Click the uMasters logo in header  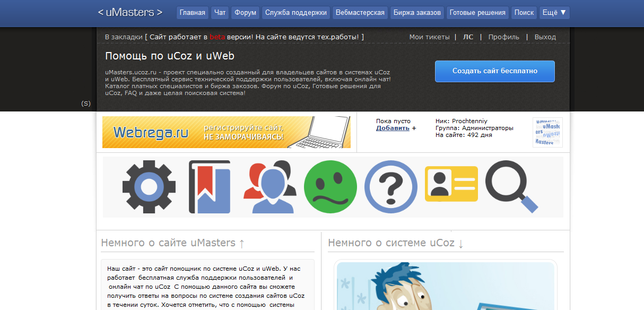[x=130, y=12]
